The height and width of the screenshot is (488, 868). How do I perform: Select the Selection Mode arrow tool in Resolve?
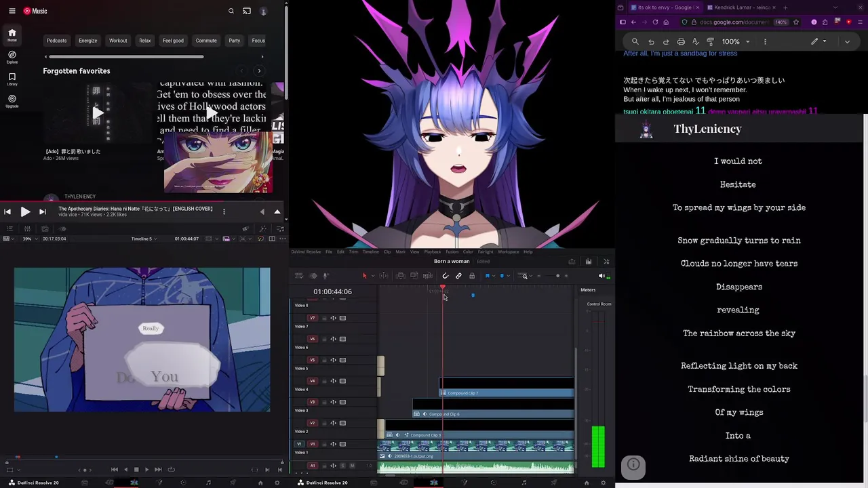pyautogui.click(x=364, y=276)
